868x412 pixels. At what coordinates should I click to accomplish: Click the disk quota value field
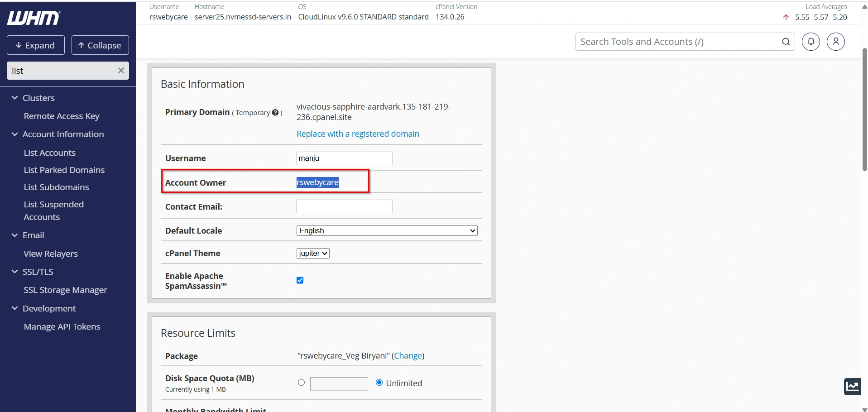[339, 383]
